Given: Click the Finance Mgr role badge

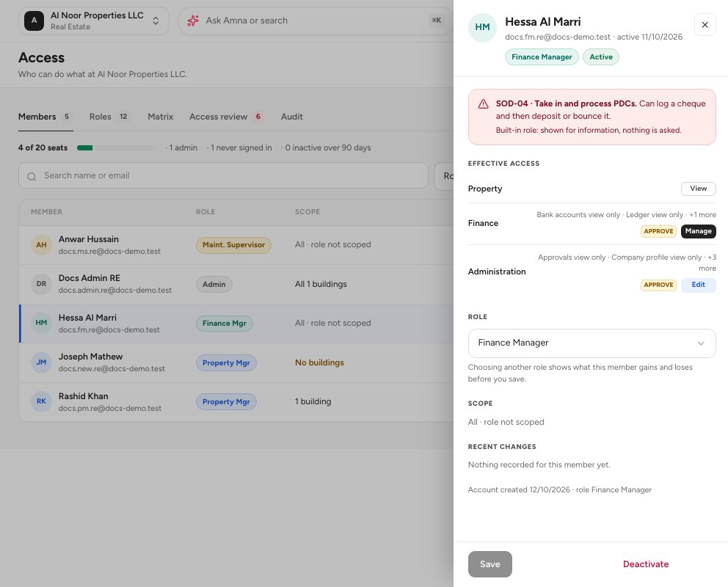Looking at the screenshot, I should [225, 324].
